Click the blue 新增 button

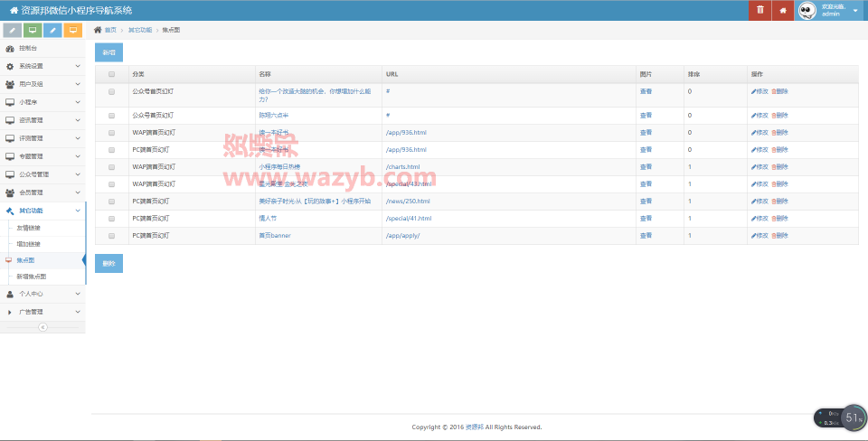[109, 52]
